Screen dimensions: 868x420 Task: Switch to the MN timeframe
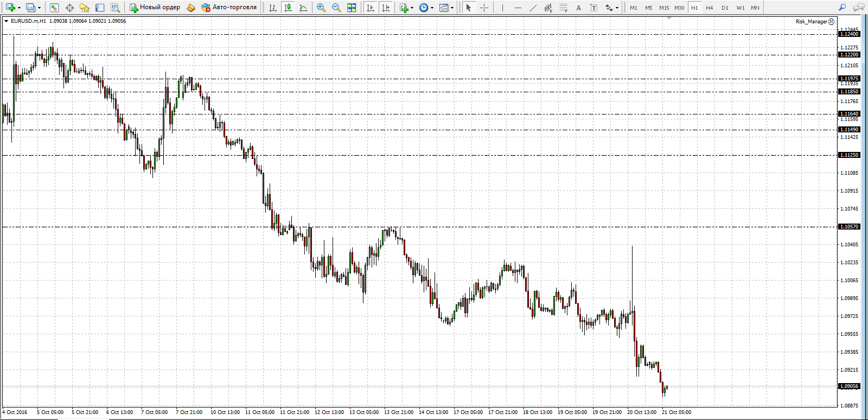pyautogui.click(x=755, y=8)
